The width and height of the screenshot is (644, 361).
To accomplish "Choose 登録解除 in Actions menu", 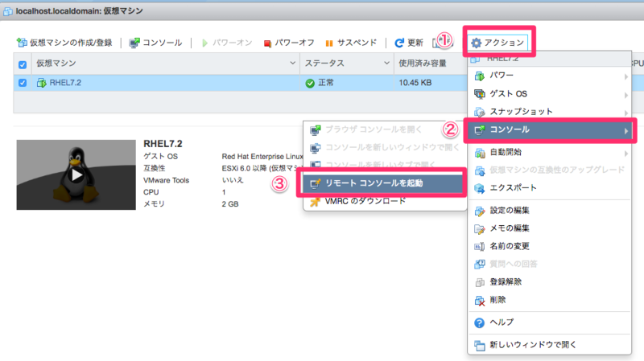I will tap(549, 282).
